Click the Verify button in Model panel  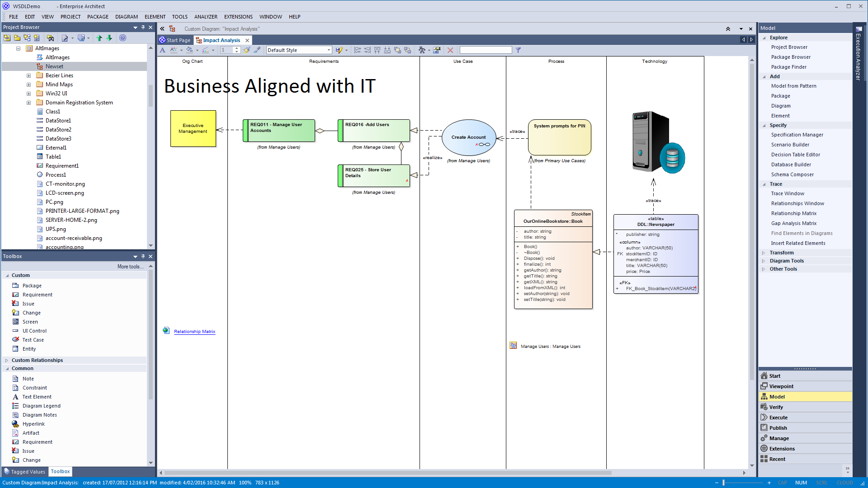click(x=776, y=407)
